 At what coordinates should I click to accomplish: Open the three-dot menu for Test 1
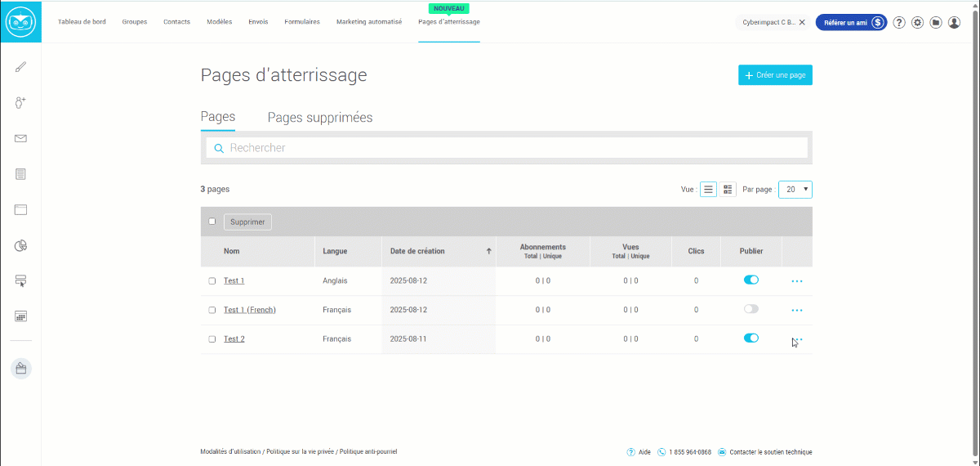[x=797, y=281]
